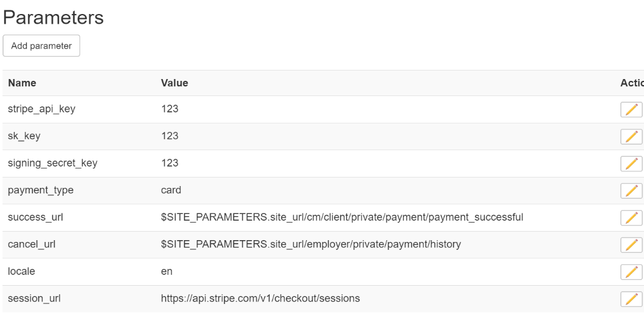
Task: Click the value 123 in stripe_api_key row
Action: coord(170,109)
